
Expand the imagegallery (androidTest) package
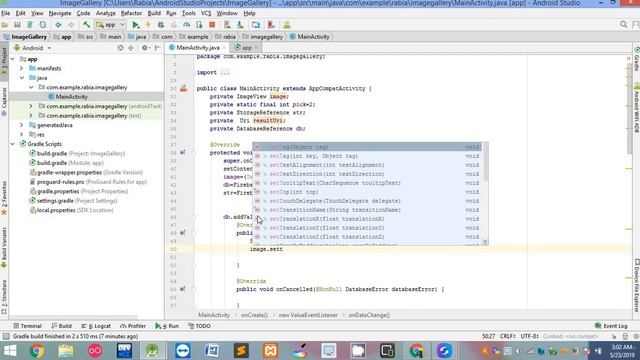31,106
